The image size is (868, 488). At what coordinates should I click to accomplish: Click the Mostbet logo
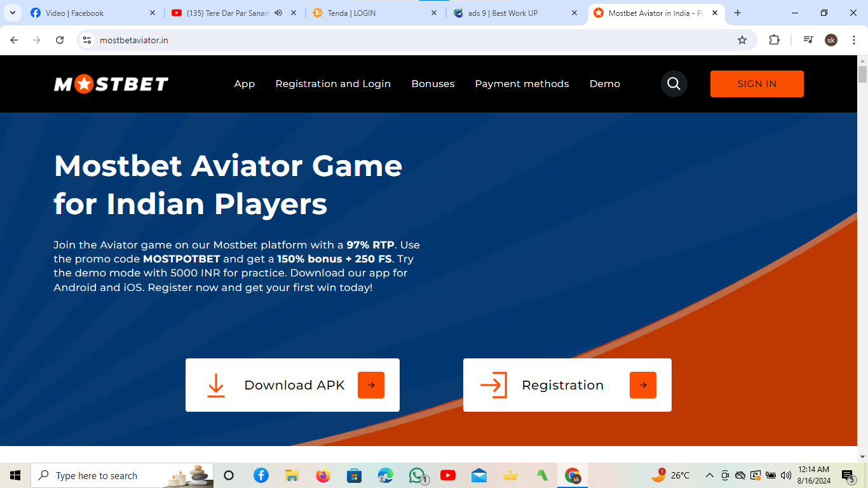(x=111, y=84)
